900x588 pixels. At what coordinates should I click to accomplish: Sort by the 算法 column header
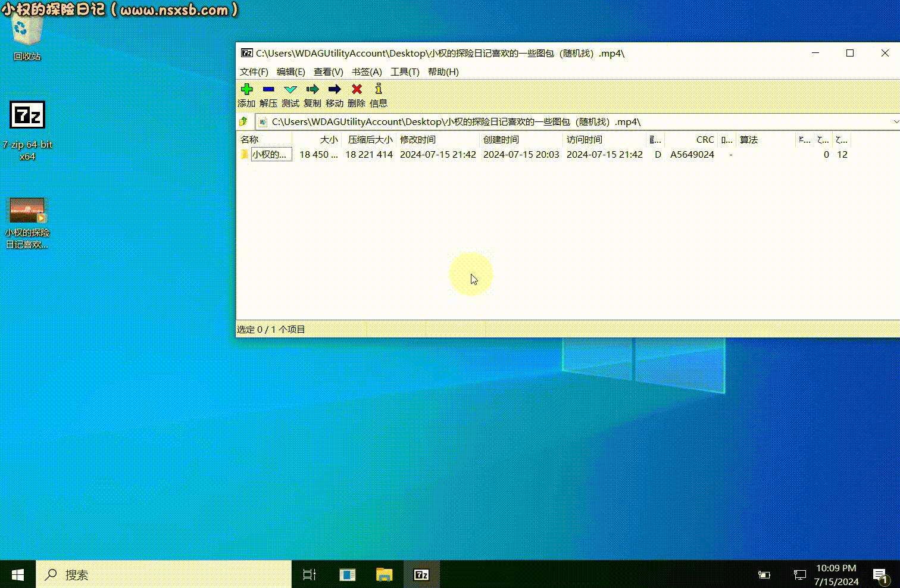click(765, 140)
